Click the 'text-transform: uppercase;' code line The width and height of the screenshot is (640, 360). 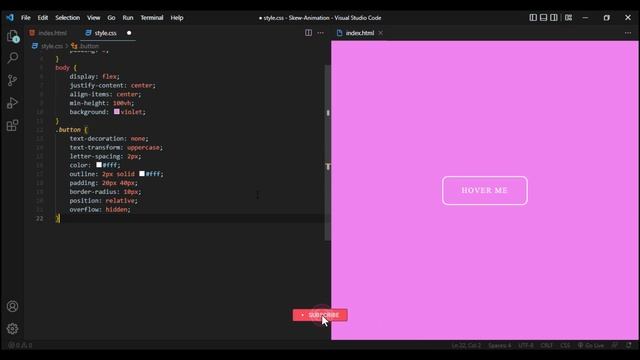coord(116,147)
